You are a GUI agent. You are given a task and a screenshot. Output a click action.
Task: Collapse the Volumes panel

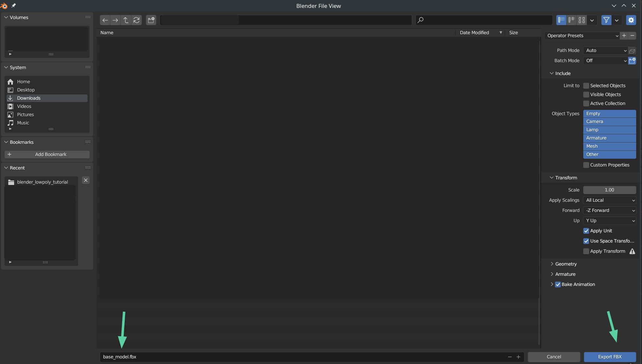coord(6,17)
